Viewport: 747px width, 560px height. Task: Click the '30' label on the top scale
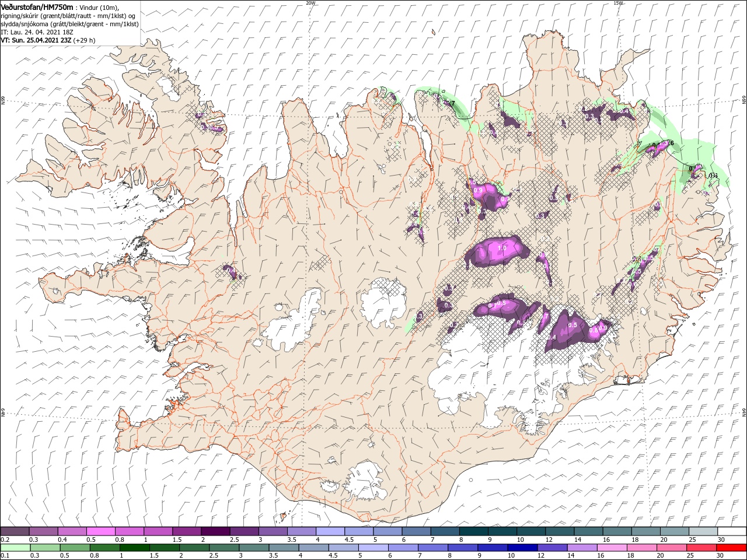click(x=721, y=540)
